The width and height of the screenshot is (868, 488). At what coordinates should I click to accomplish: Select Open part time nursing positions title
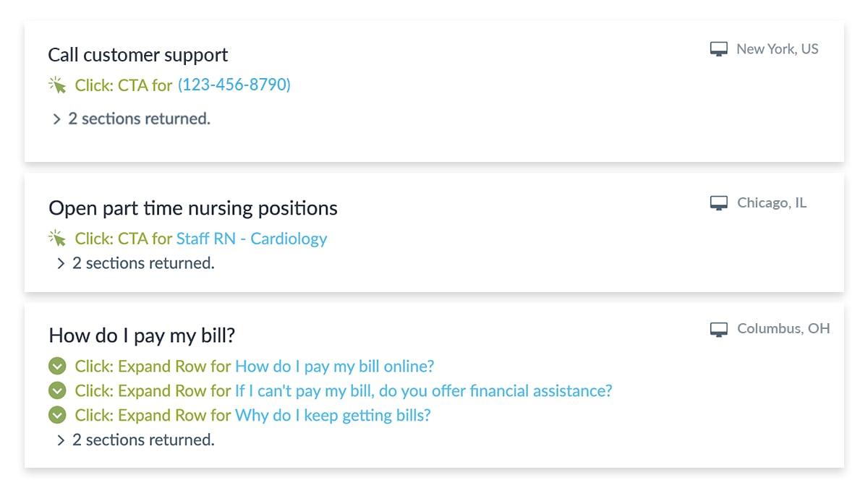(193, 209)
